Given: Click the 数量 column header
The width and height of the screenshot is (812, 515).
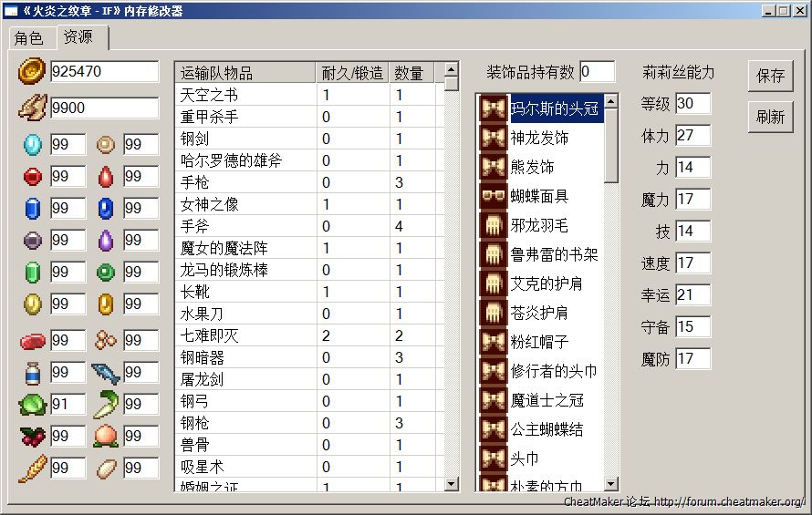Looking at the screenshot, I should (x=409, y=73).
